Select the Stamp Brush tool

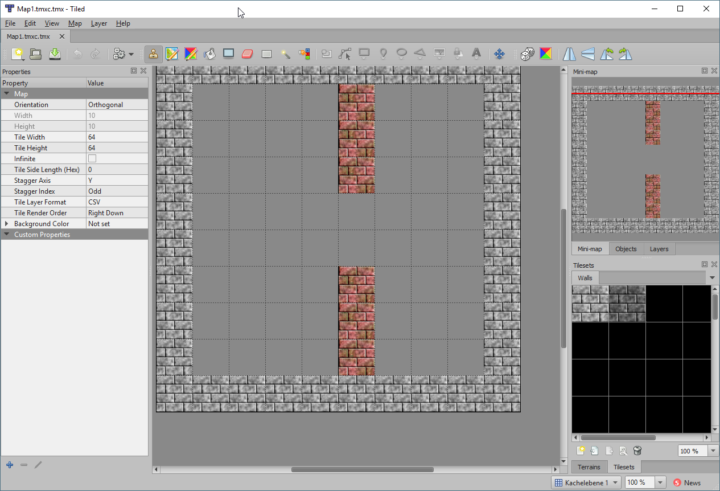click(153, 53)
